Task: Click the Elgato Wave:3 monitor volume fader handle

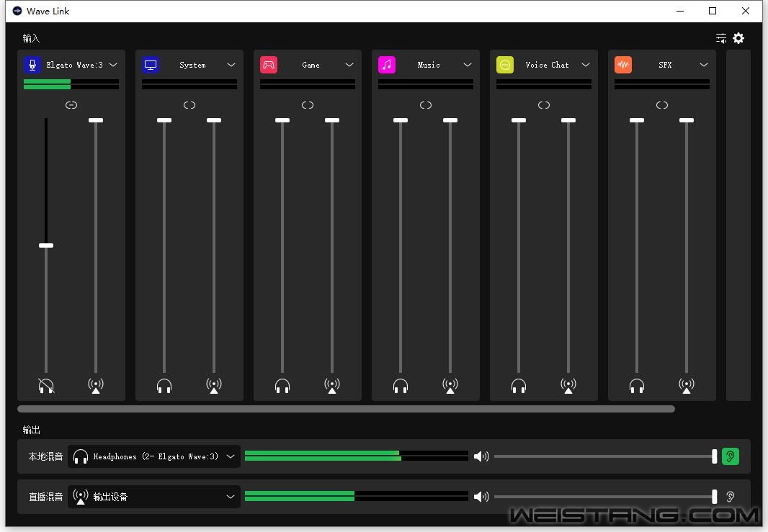Action: tap(46, 245)
